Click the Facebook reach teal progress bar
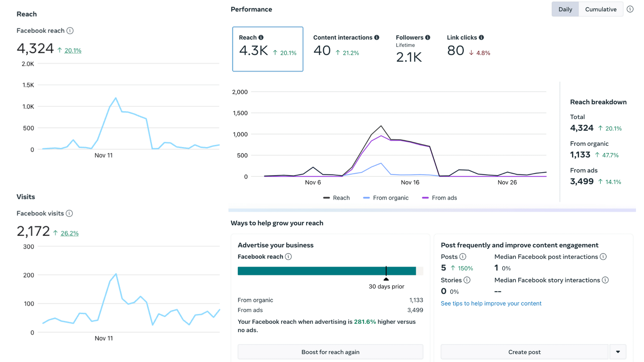The height and width of the screenshot is (362, 644). (326, 271)
